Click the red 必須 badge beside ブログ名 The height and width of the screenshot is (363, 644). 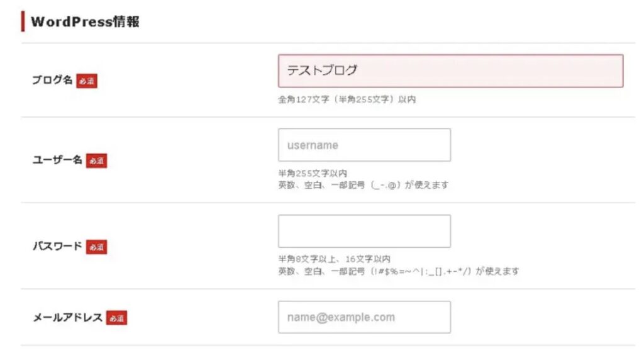(x=87, y=81)
